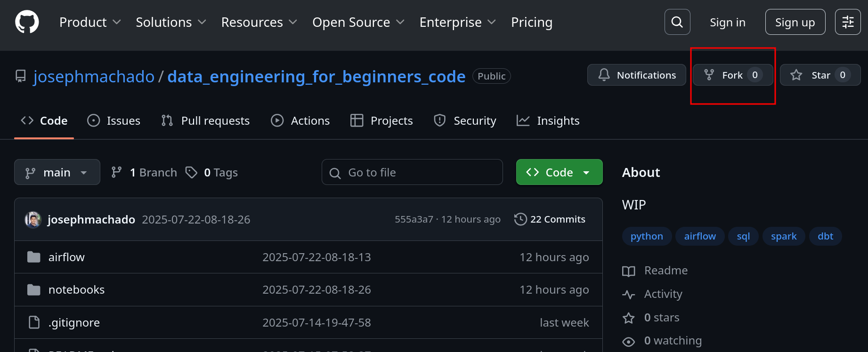The height and width of the screenshot is (352, 868).
Task: Open the GitHub homepage logo
Action: pos(27,22)
